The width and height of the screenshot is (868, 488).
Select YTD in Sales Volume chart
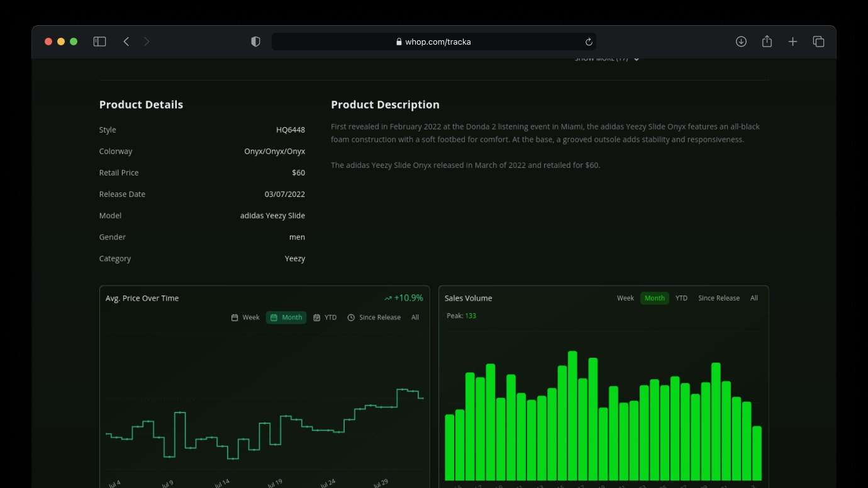click(681, 298)
